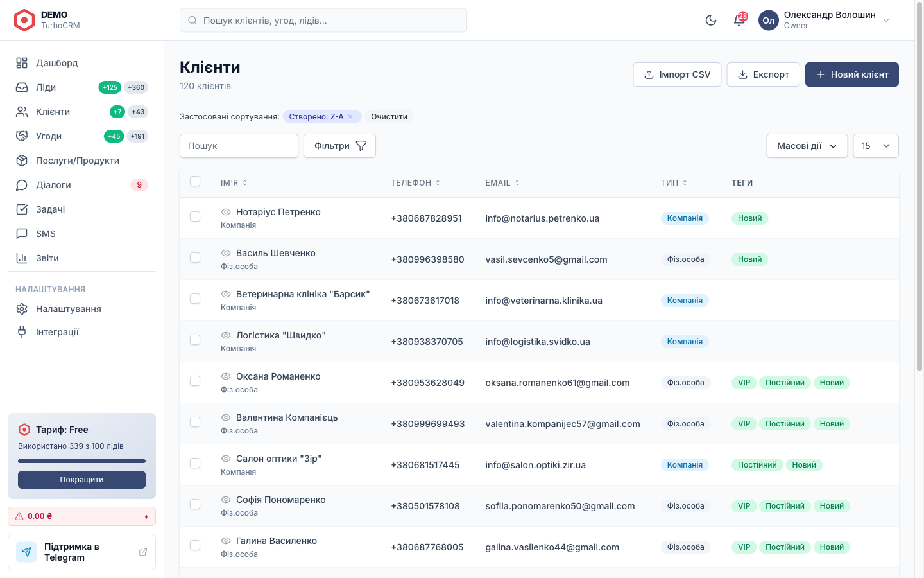Open Угоди in the sidebar

[x=81, y=136]
